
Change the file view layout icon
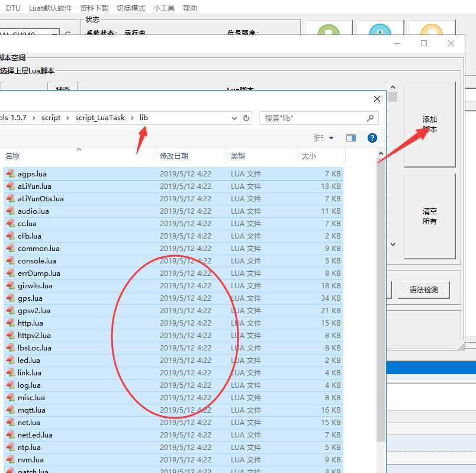[x=319, y=138]
